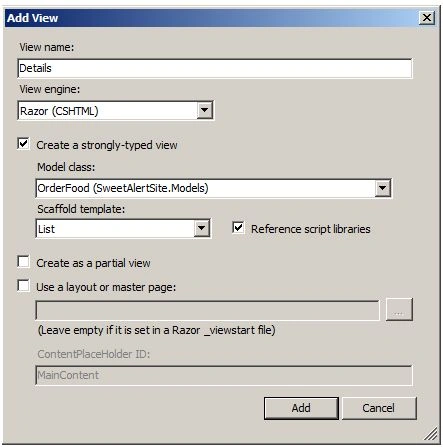Click the resize grip in dialog corner
This screenshot has width=443, height=447.
coord(431,434)
